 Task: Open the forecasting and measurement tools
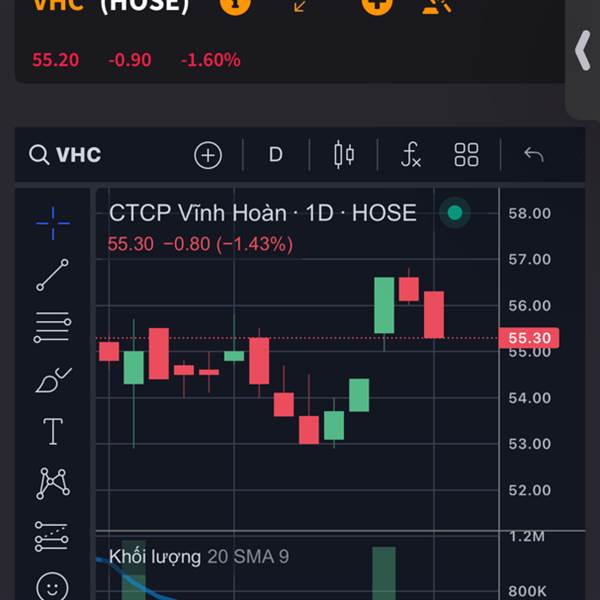(53, 537)
